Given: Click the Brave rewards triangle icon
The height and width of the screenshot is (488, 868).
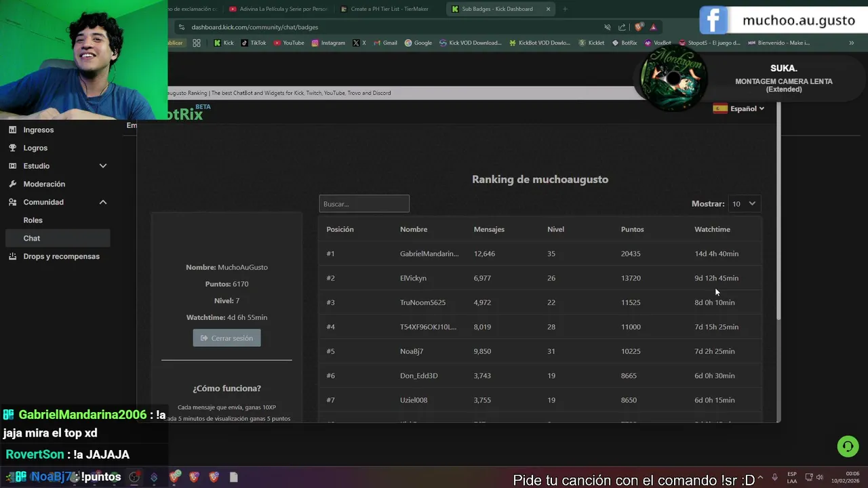Looking at the screenshot, I should (653, 27).
